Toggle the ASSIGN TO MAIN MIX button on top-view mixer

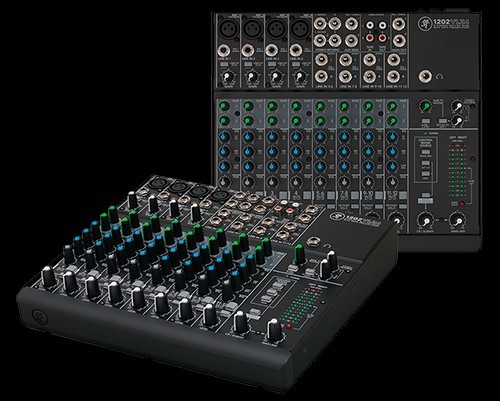[x=426, y=195]
